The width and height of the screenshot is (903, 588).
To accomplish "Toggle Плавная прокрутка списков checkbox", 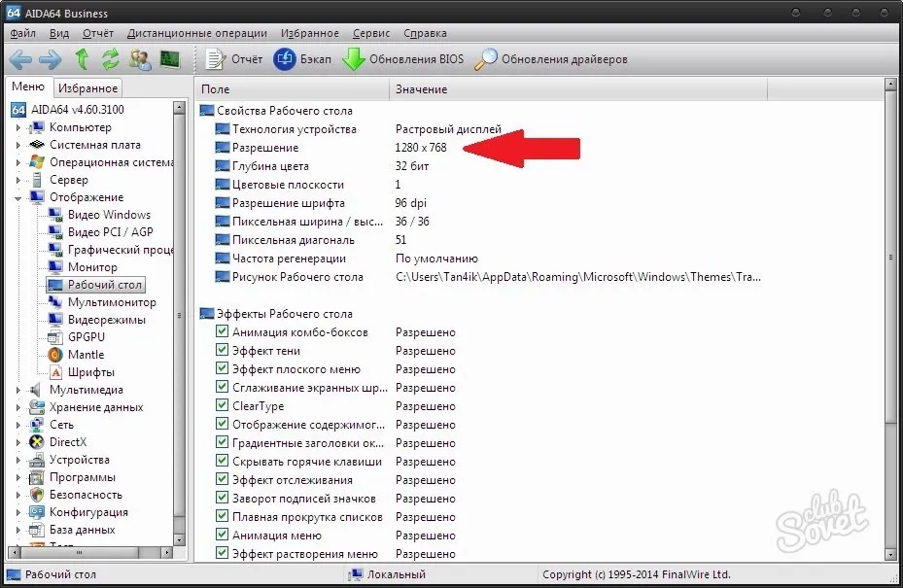I will coord(222,515).
